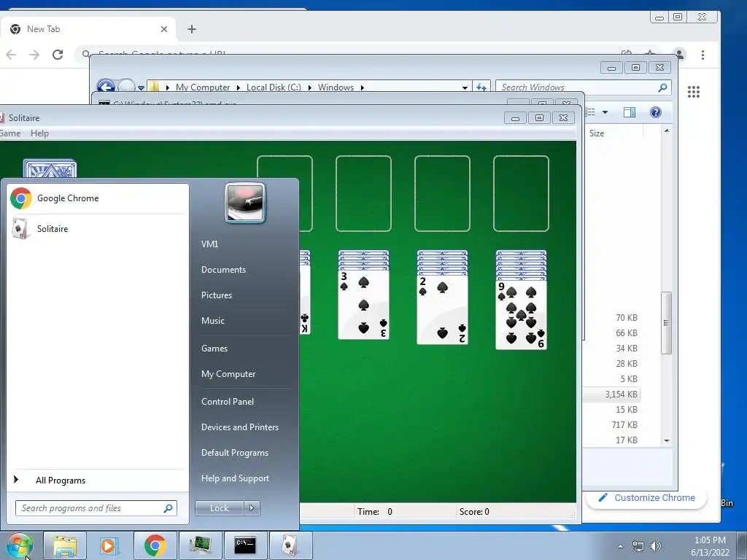Open Control Panel from Start menu
The width and height of the screenshot is (747, 560).
click(x=228, y=402)
